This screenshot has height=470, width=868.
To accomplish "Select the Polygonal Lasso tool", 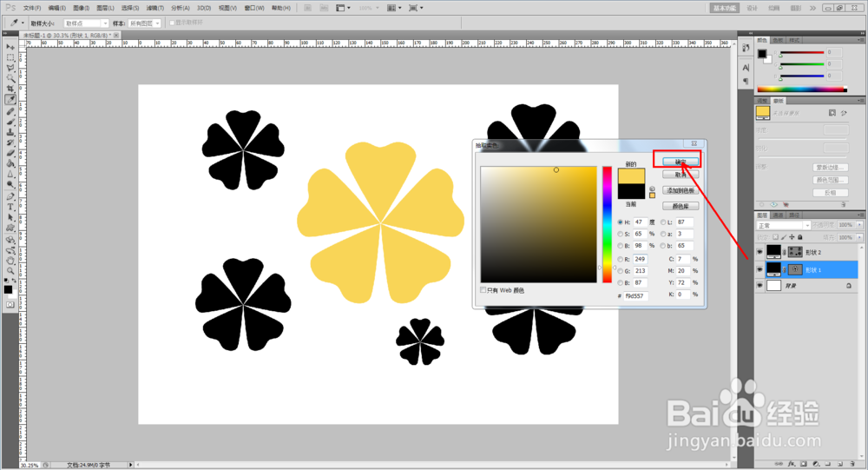I will [x=10, y=68].
